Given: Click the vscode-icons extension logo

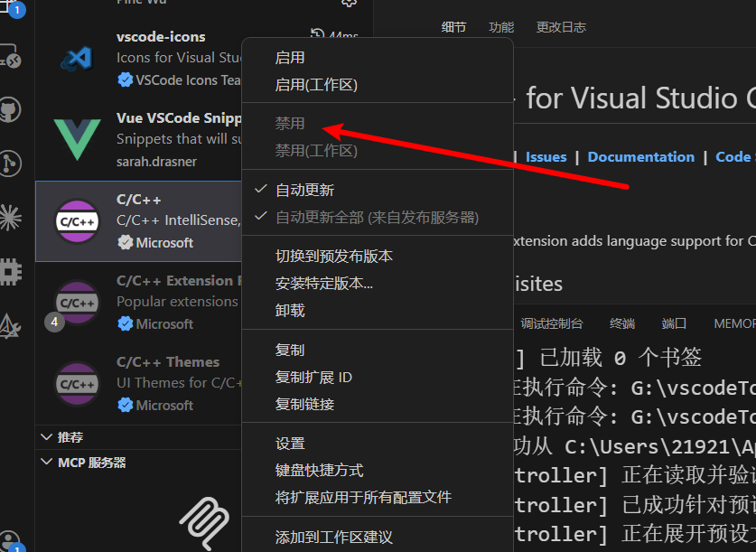Looking at the screenshot, I should (x=77, y=59).
